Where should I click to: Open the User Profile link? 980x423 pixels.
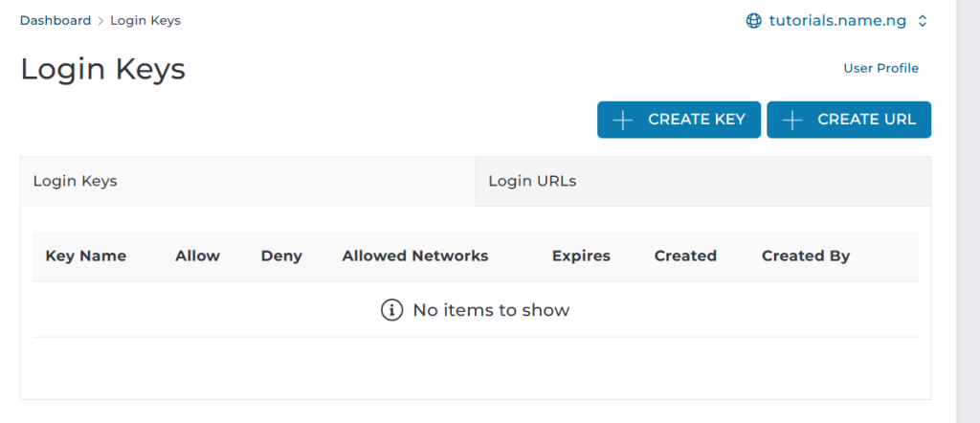pos(880,68)
